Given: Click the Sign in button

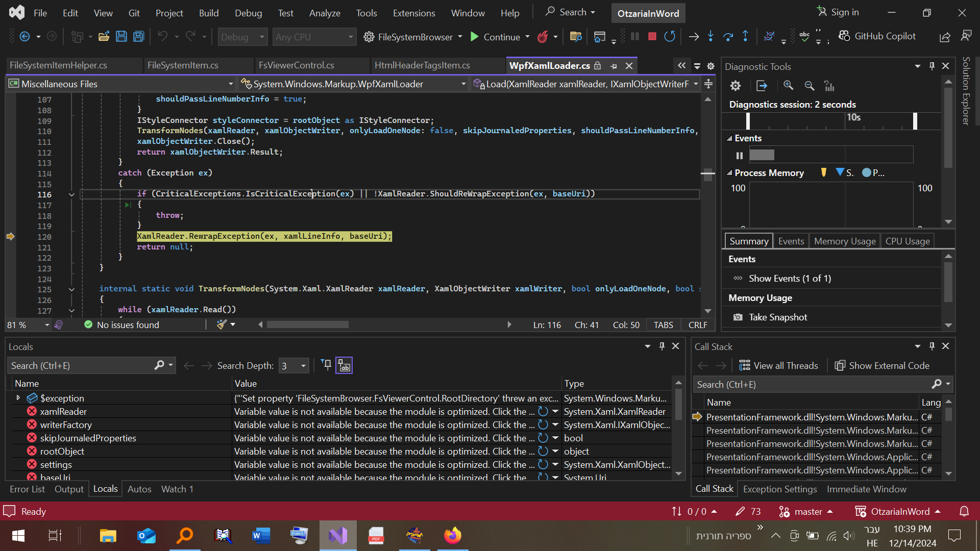Looking at the screenshot, I should 838,12.
